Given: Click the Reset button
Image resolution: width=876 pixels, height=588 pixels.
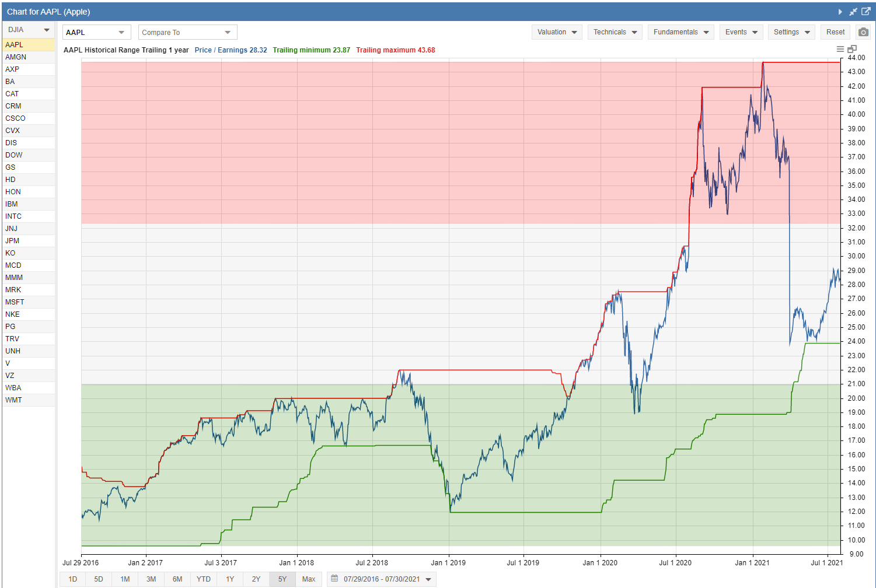Looking at the screenshot, I should 835,32.
